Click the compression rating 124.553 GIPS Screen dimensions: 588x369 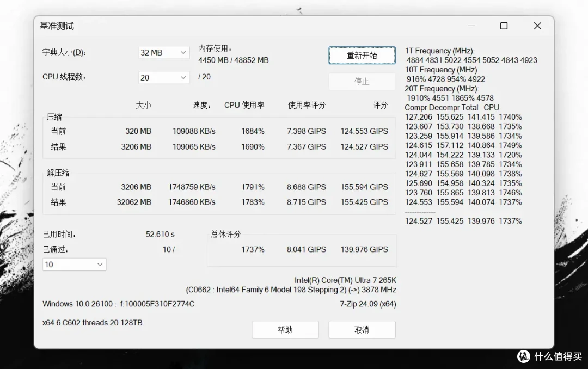[364, 131]
